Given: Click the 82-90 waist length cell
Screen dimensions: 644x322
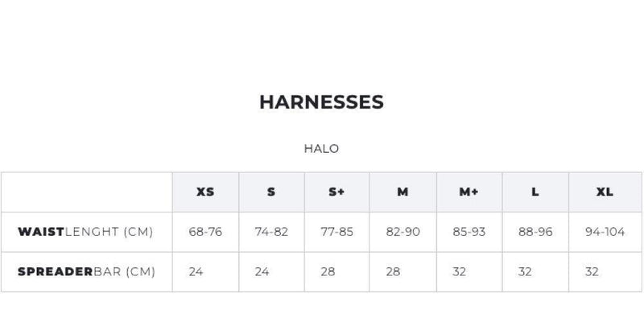Looking at the screenshot, I should click(x=403, y=232).
